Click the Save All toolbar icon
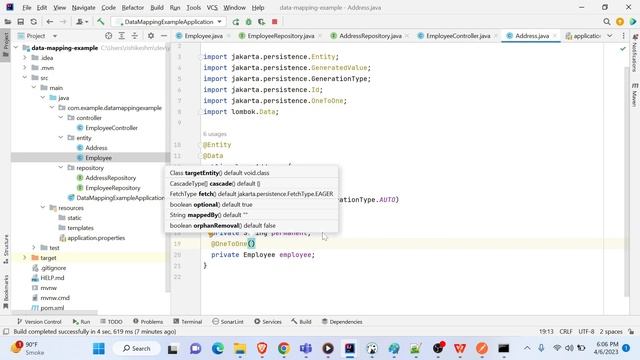Screen dimensions: 640x360 (20, 22)
